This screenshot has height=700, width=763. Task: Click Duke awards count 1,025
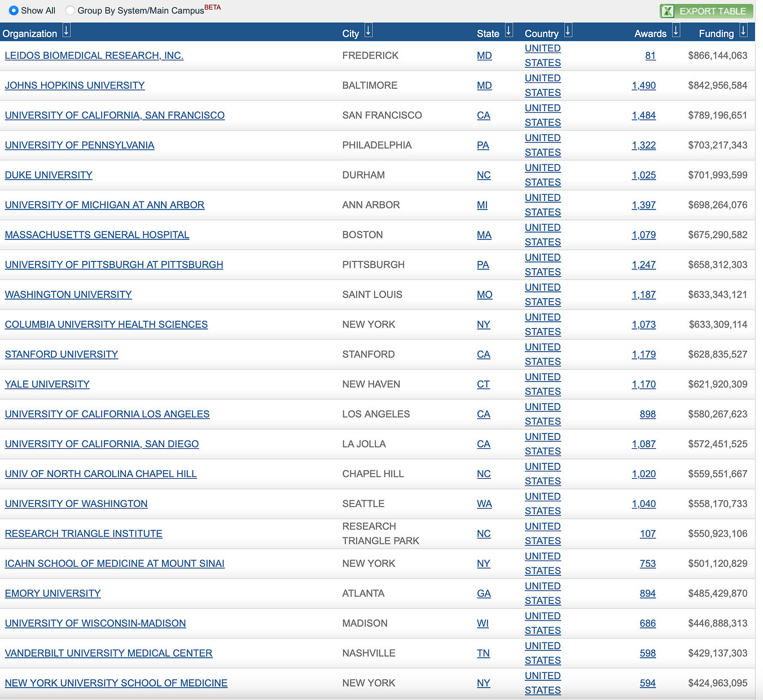tap(644, 175)
